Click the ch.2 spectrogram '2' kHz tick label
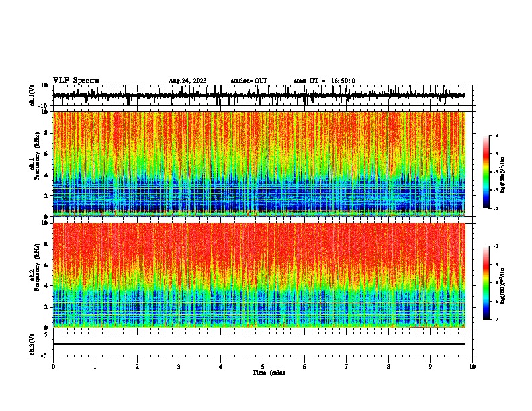 [x=46, y=307]
